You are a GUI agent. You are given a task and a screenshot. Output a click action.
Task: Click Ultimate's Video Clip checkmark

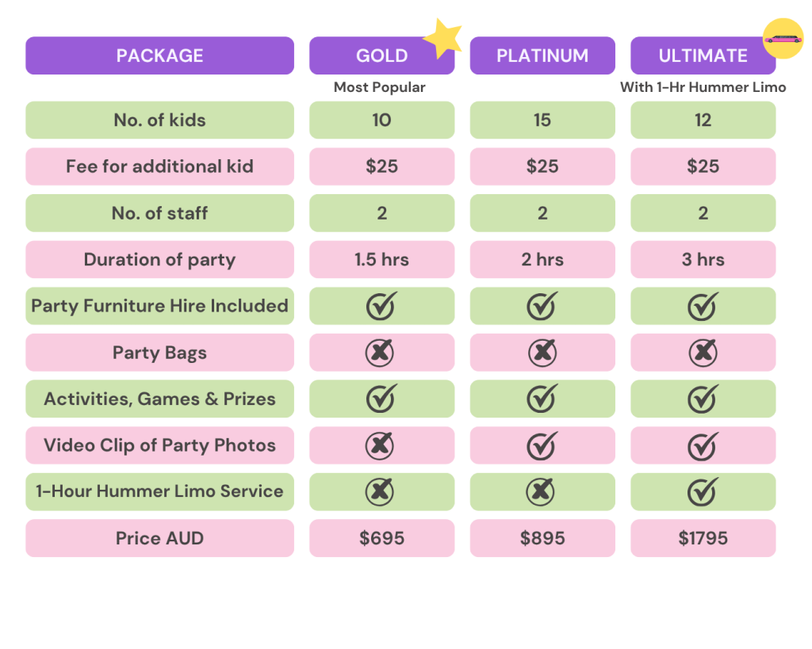click(703, 445)
